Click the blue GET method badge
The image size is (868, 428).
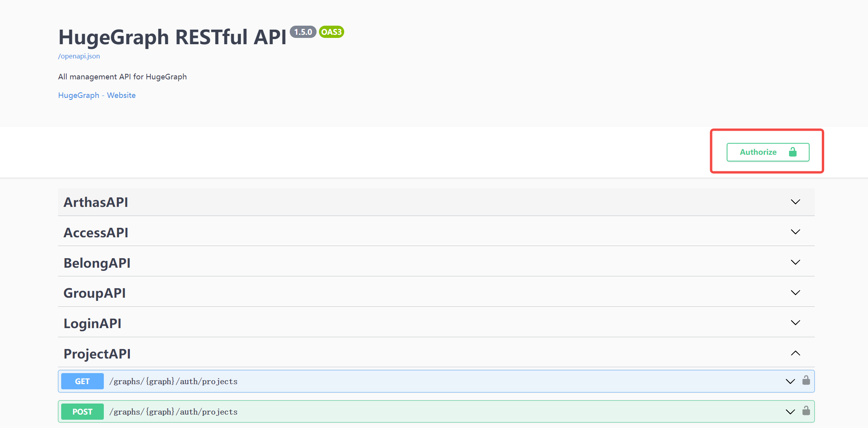click(82, 381)
